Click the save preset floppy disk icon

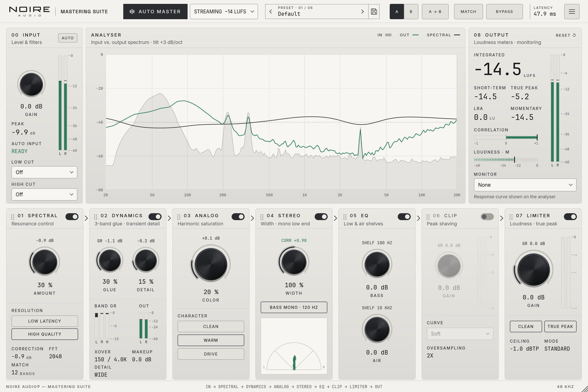pos(374,11)
